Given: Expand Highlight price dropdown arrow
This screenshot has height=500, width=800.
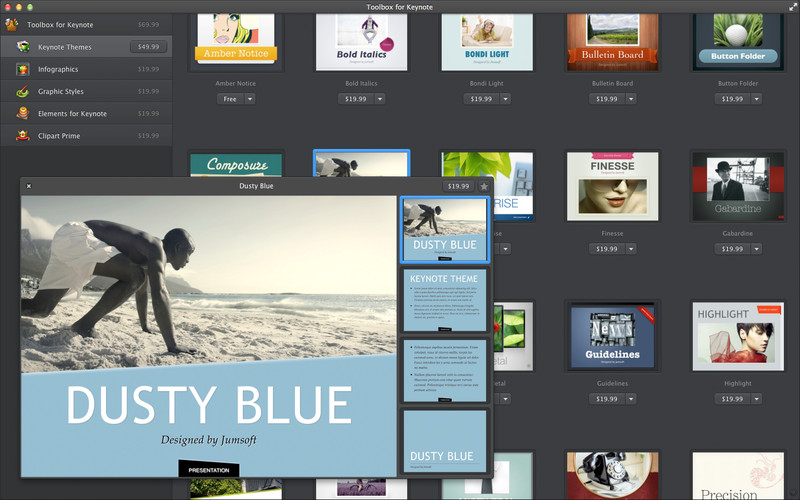Looking at the screenshot, I should click(757, 399).
